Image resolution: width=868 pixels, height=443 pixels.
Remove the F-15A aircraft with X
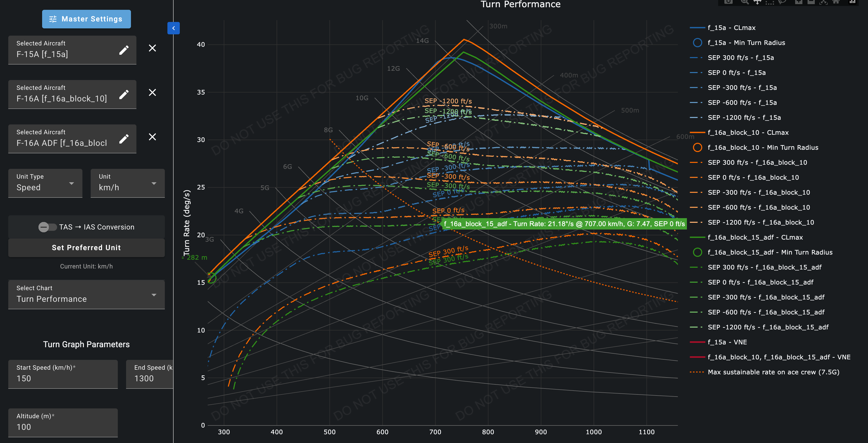[x=152, y=48]
